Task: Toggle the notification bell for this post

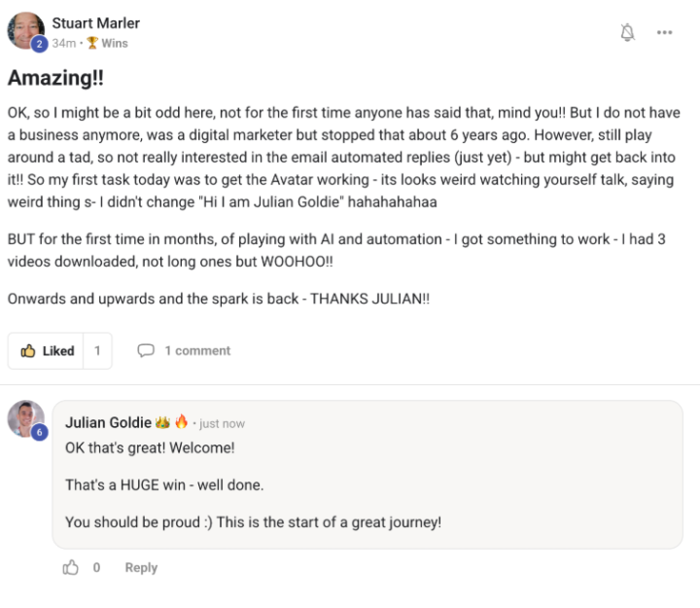Action: tap(627, 32)
